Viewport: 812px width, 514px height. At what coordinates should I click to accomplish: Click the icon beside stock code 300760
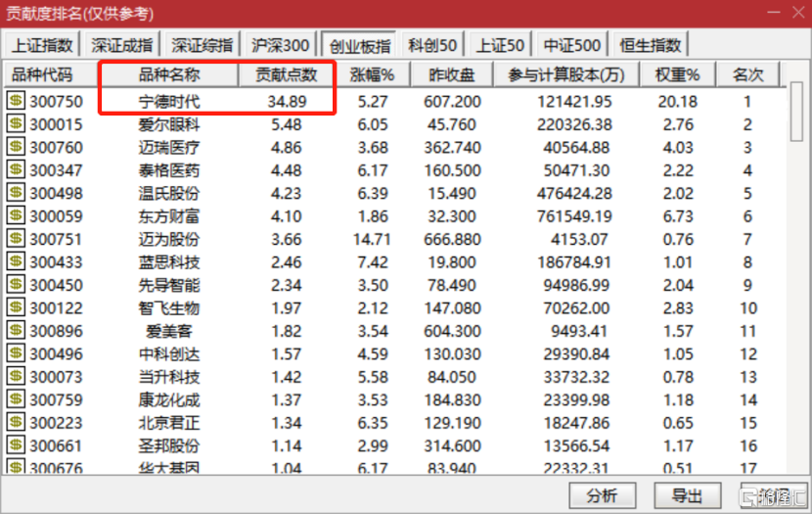pos(16,147)
